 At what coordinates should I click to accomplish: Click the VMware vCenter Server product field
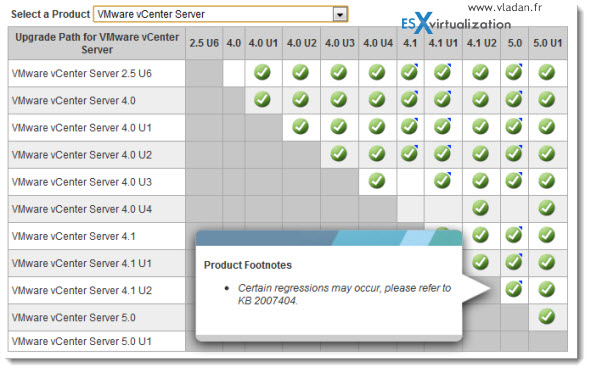point(220,14)
